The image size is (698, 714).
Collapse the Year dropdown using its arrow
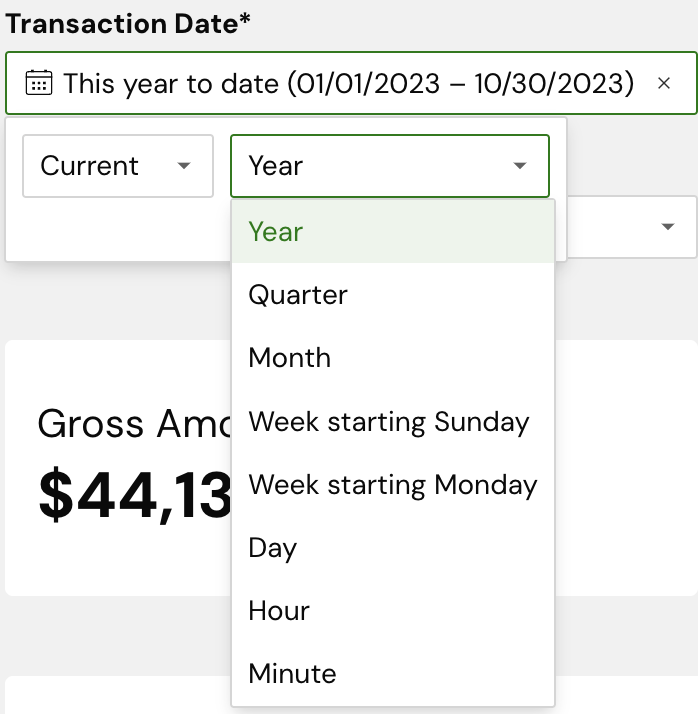pos(519,166)
